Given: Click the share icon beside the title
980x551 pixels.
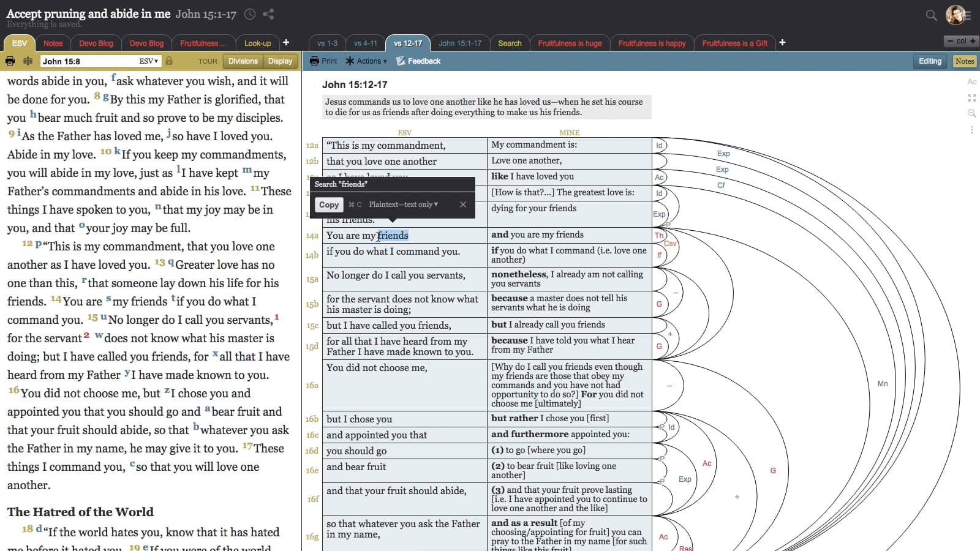Looking at the screenshot, I should point(268,14).
